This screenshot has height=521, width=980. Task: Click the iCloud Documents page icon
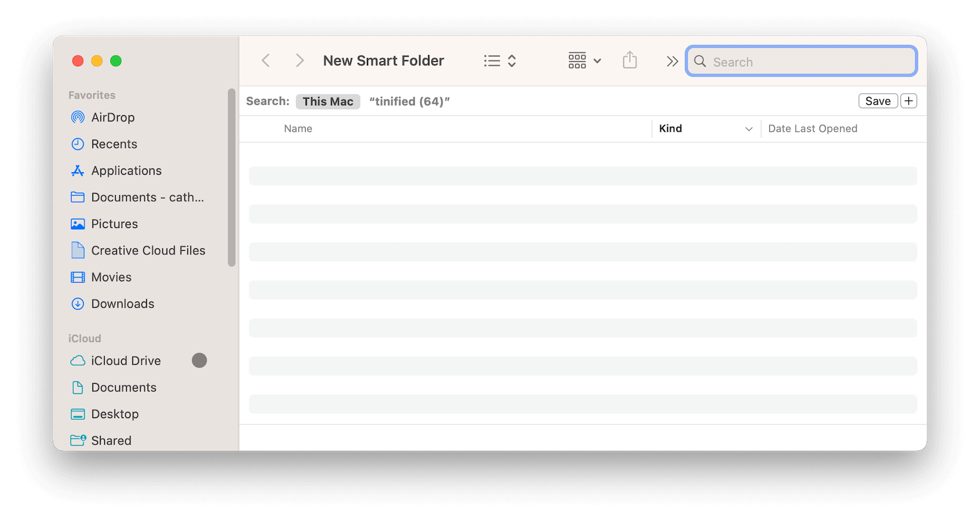(x=78, y=387)
